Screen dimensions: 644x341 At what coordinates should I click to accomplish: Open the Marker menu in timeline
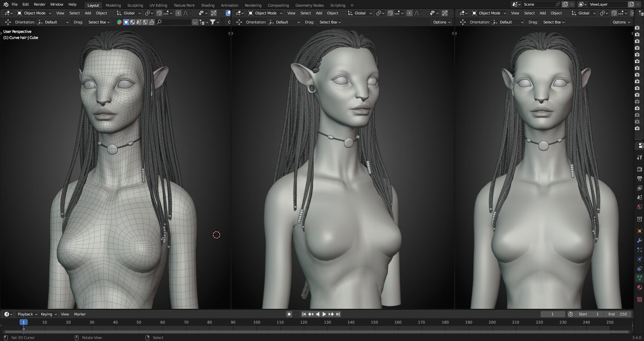[80, 314]
